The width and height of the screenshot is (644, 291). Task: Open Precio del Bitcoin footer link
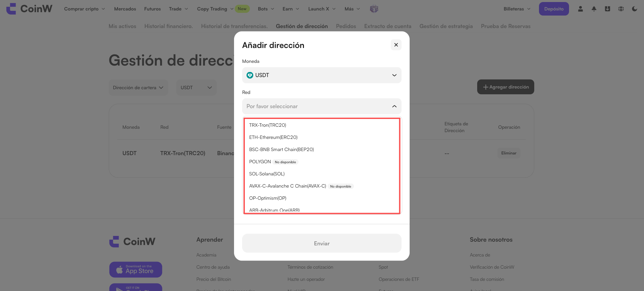(214, 279)
